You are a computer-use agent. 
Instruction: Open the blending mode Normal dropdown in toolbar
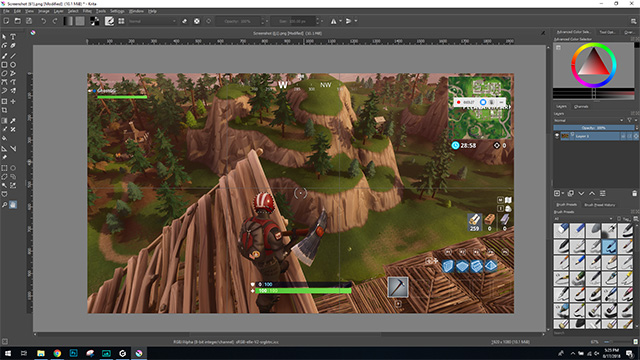[152, 21]
